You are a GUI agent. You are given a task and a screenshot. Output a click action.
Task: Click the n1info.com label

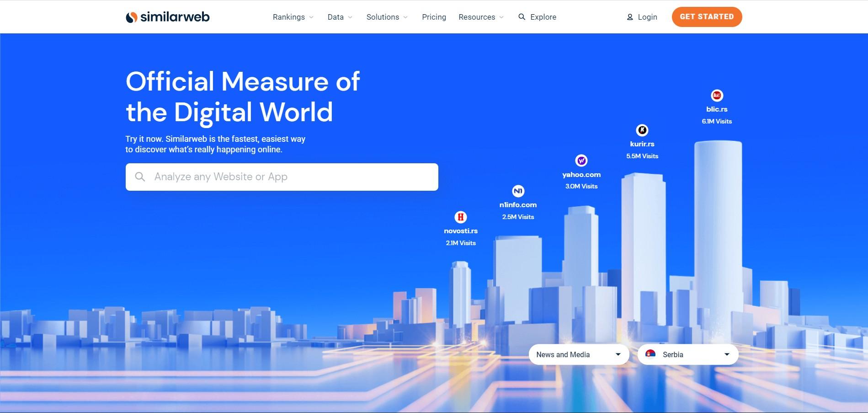click(518, 205)
